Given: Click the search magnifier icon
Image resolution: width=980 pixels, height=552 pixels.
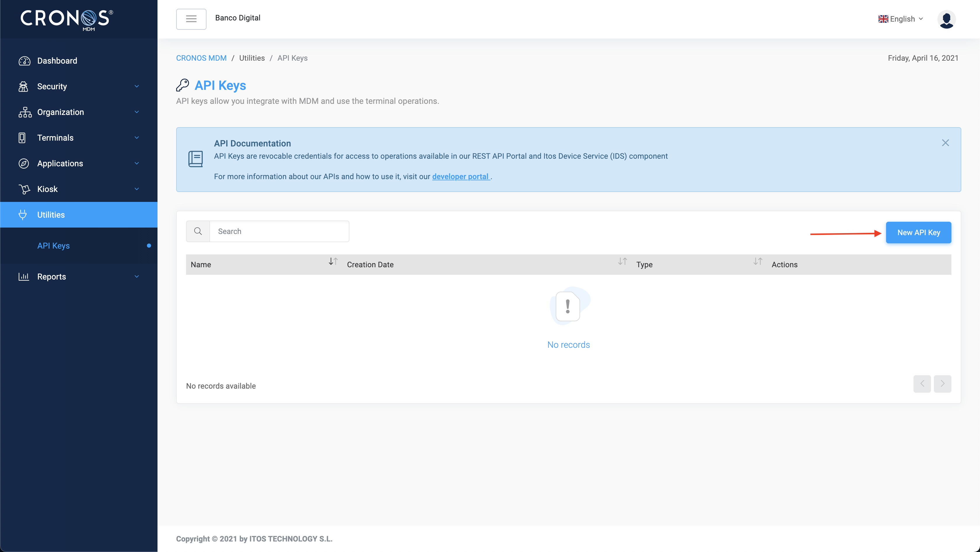Looking at the screenshot, I should 198,231.
